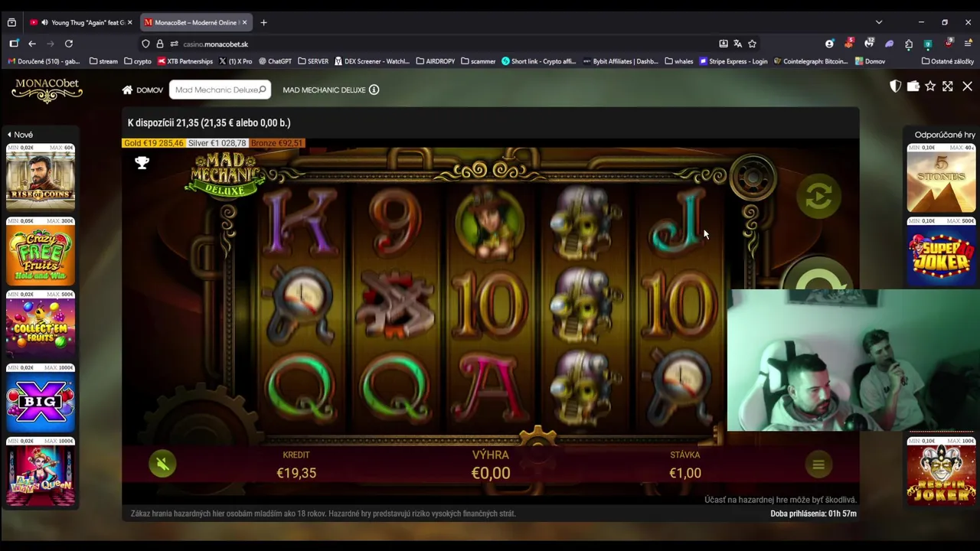Viewport: 980px width, 551px height.
Task: Open 5 Stones recommended game
Action: point(942,178)
